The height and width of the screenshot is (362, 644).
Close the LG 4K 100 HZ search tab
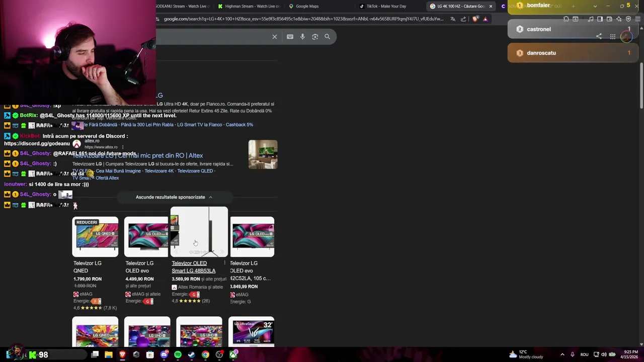tap(491, 6)
